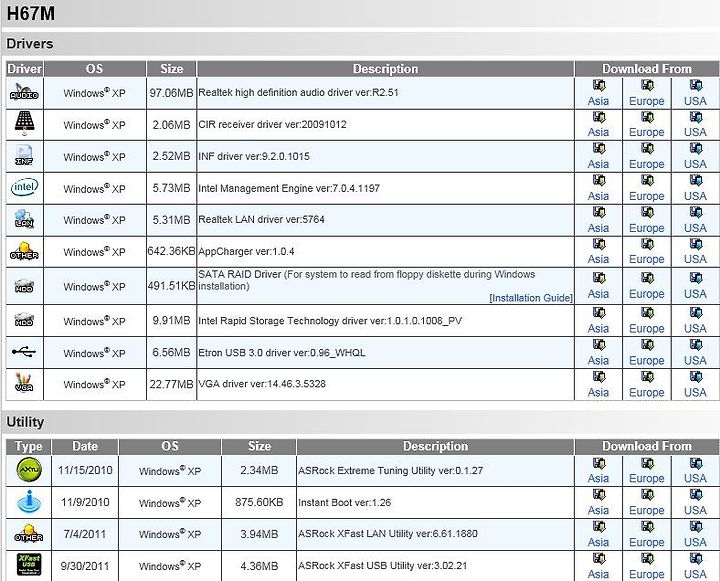Image resolution: width=720 pixels, height=581 pixels.
Task: Click the HDD icon for Intel Rapid Storage row
Action: click(x=24, y=320)
